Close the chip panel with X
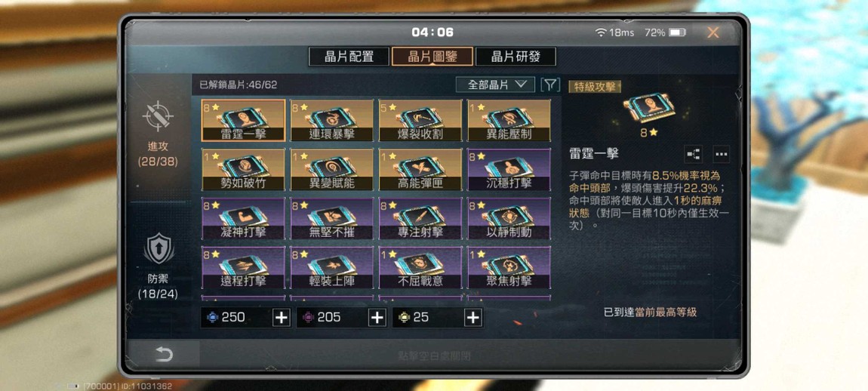Screen dimensions: 868x391 [x=713, y=32]
